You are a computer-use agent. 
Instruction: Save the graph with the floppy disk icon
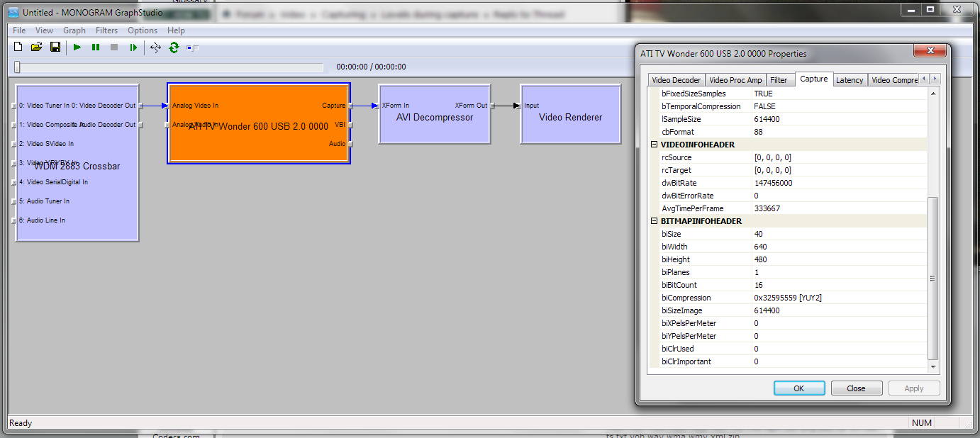tap(55, 47)
